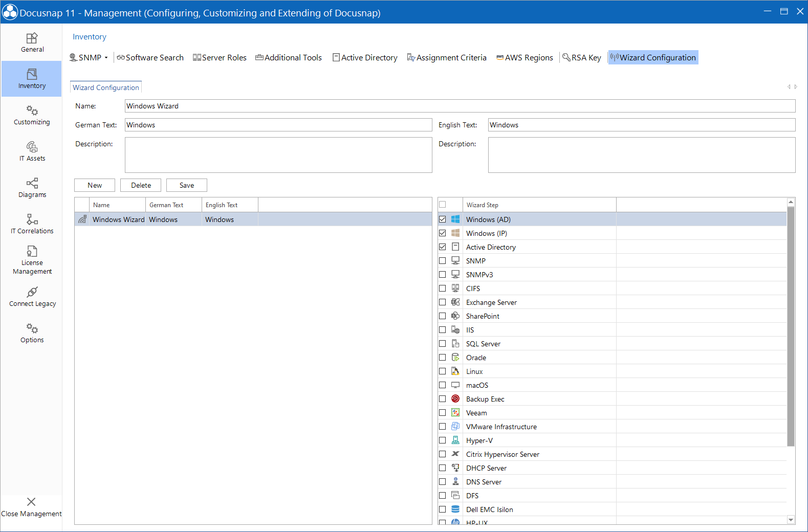
Task: Click the tab scroll right arrow
Action: [796, 87]
